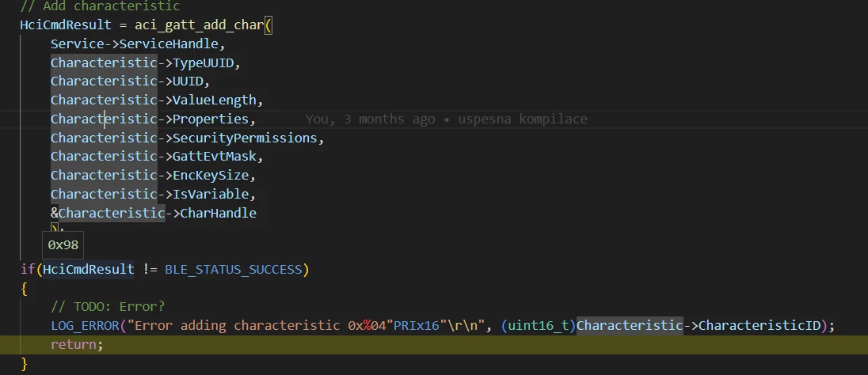
Task: Click the BLE_STATUS_SUCCESS constant
Action: pos(234,269)
